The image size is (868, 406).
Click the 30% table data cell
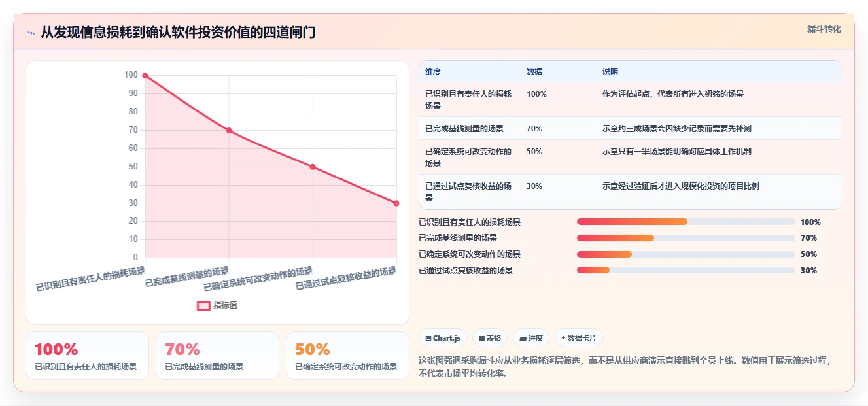pos(534,186)
